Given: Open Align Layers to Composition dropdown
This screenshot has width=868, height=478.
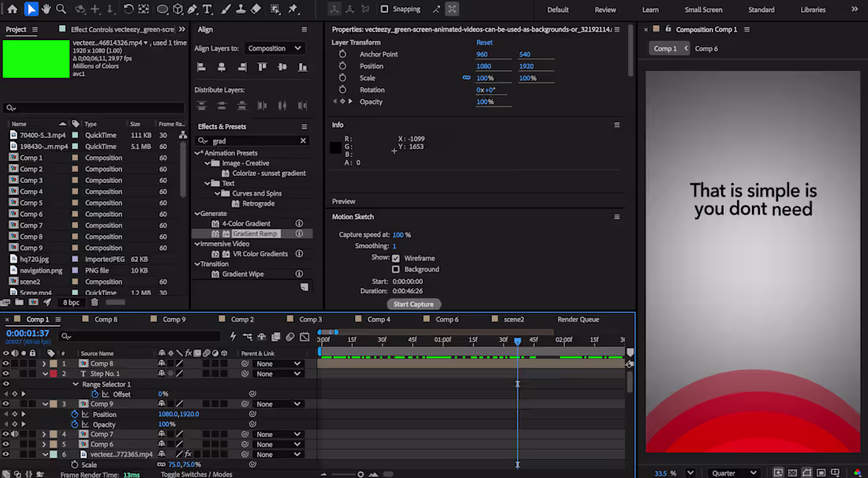Looking at the screenshot, I should pos(275,48).
